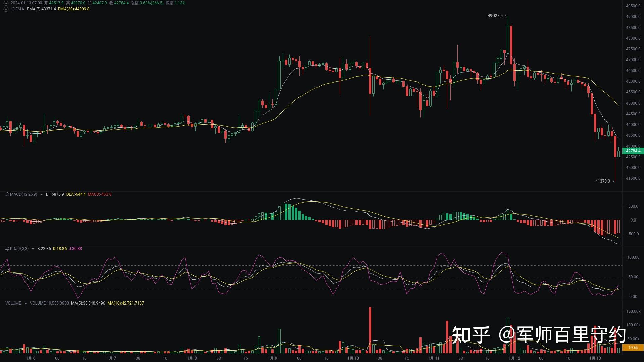Collapse the candle info row chevron
This screenshot has width=644, height=362.
pyautogui.click(x=6, y=3)
